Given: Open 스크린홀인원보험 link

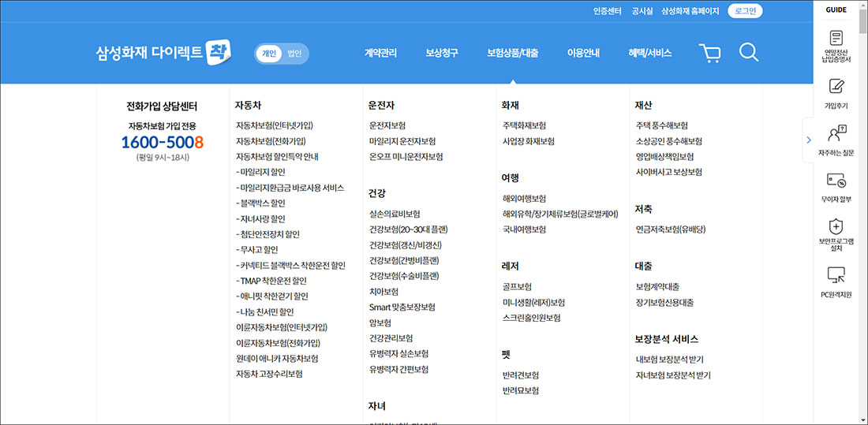Looking at the screenshot, I should [531, 318].
